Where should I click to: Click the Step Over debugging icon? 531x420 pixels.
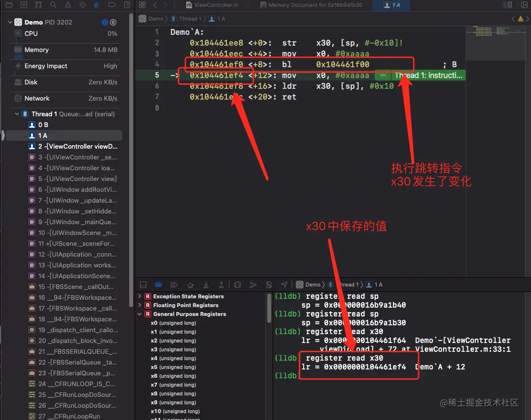[x=190, y=285]
